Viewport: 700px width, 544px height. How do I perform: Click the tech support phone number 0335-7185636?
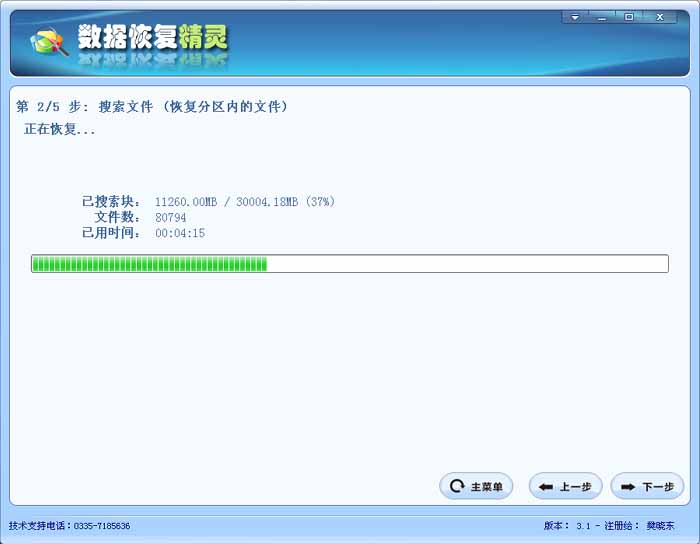(x=101, y=526)
